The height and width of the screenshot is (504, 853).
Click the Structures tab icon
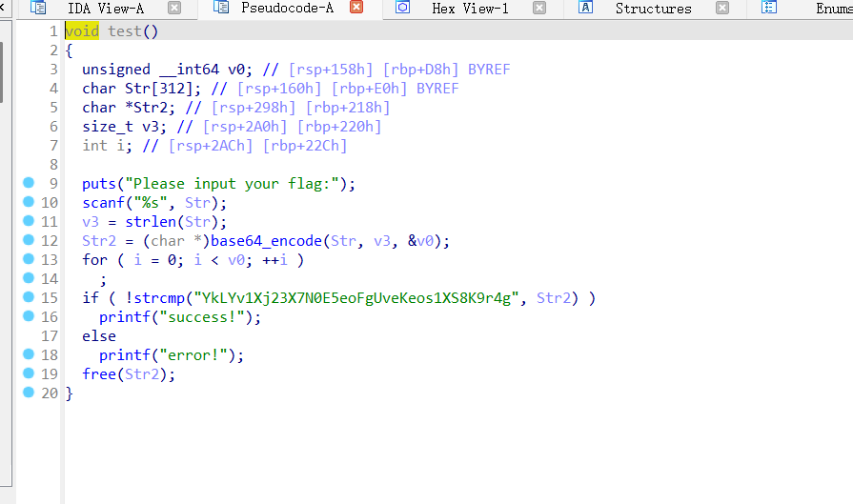pyautogui.click(x=585, y=7)
